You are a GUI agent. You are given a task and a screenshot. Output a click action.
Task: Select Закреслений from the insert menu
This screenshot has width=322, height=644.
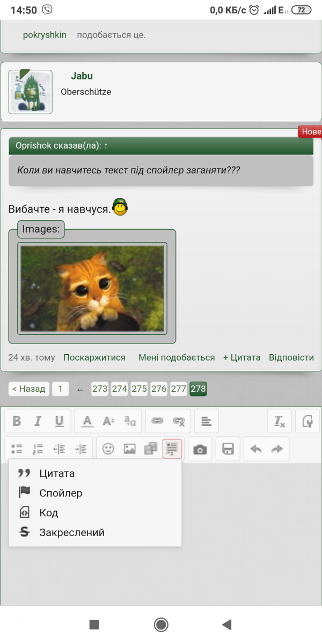click(x=95, y=532)
